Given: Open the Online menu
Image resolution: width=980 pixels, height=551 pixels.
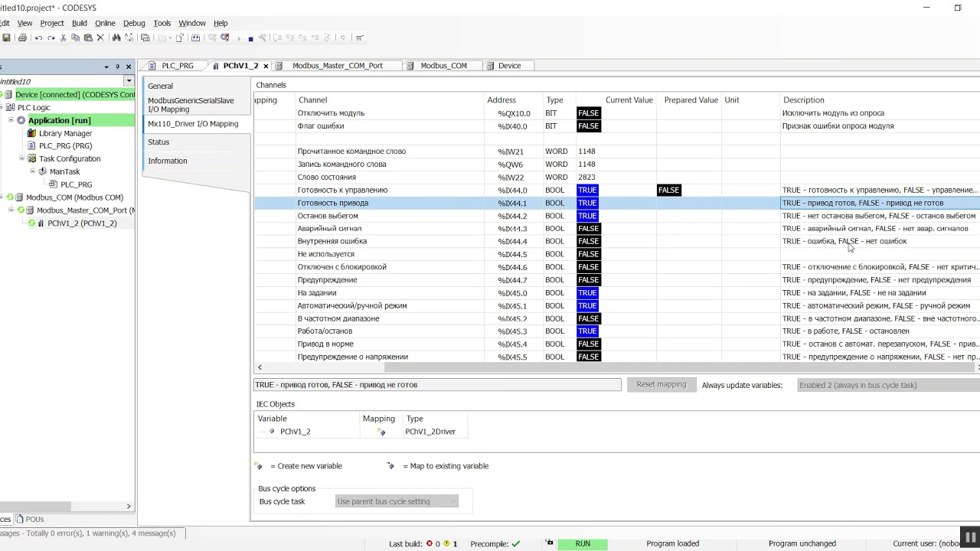Looking at the screenshot, I should pyautogui.click(x=105, y=23).
